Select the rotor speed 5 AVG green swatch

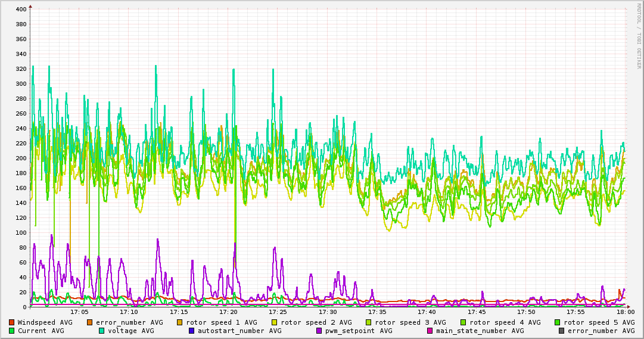tap(558, 322)
